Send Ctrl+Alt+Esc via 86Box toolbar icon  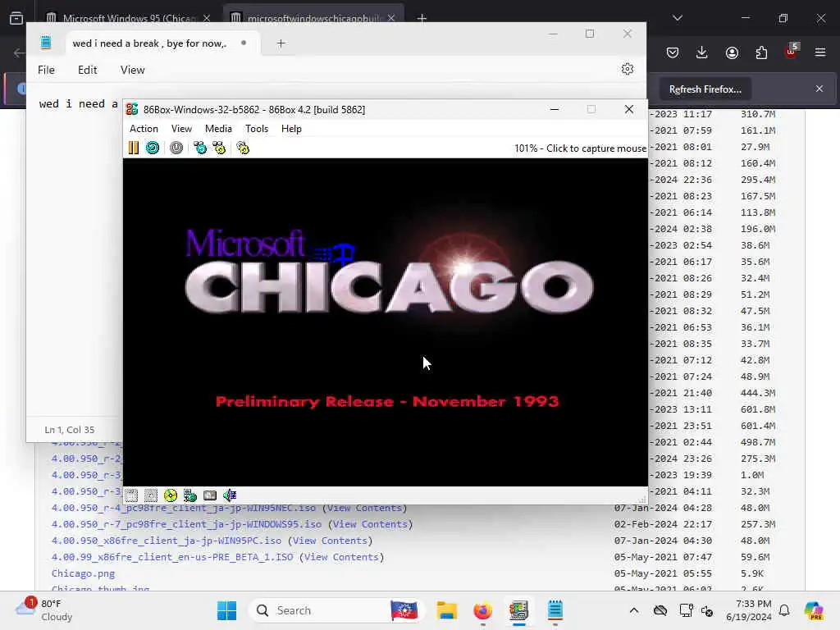pos(219,148)
